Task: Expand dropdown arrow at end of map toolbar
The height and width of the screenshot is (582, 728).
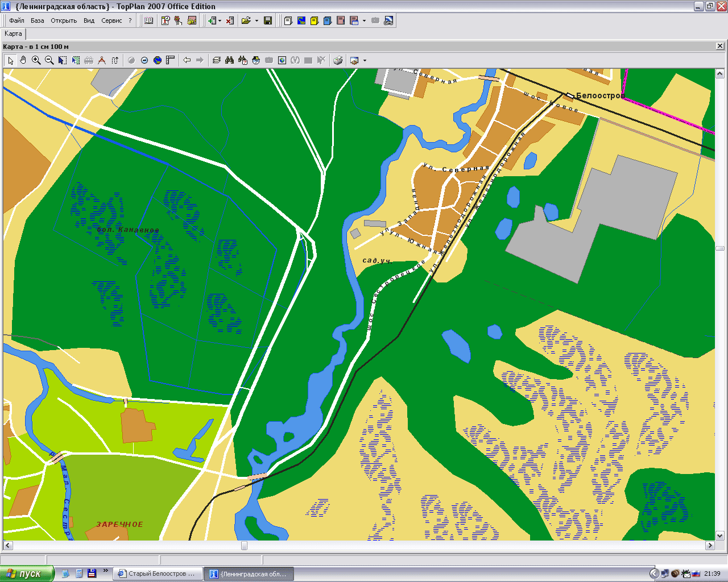Action: tap(365, 61)
